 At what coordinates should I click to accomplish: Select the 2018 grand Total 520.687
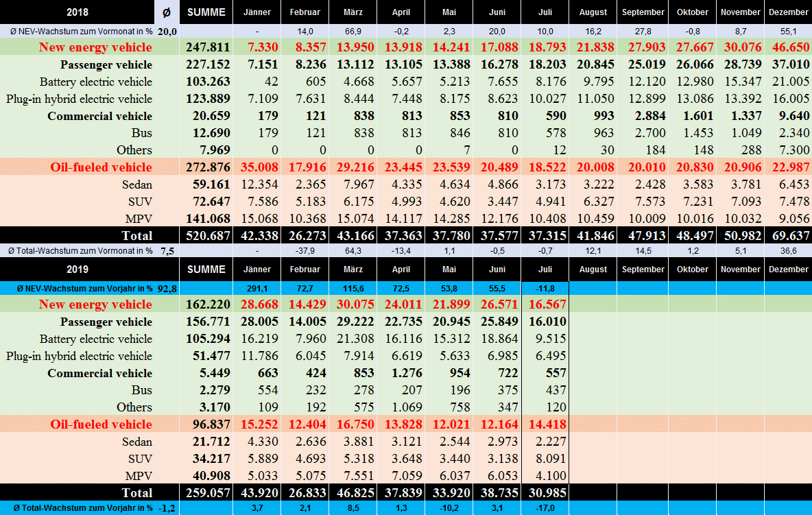pyautogui.click(x=208, y=235)
